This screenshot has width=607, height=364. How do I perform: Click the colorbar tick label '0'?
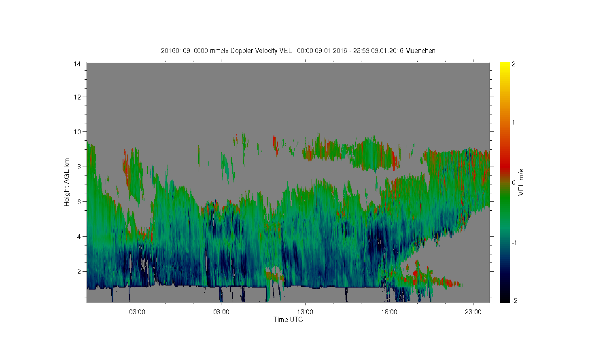pyautogui.click(x=514, y=183)
